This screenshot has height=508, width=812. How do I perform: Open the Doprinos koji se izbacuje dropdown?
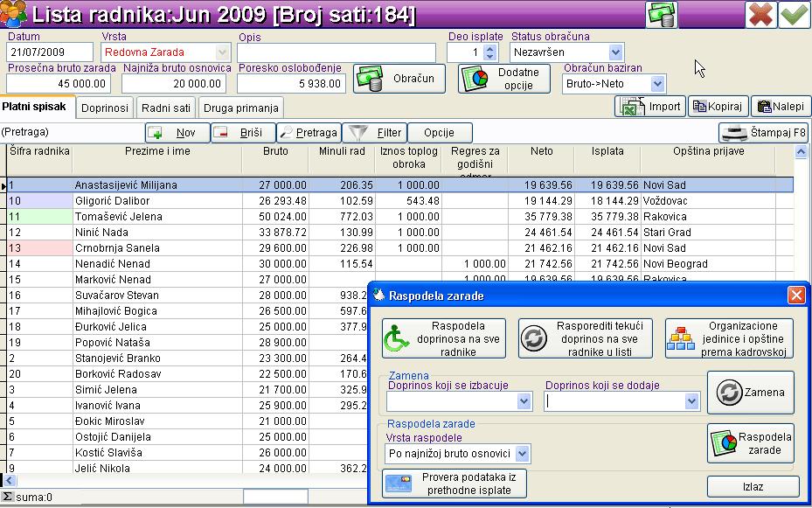point(524,401)
